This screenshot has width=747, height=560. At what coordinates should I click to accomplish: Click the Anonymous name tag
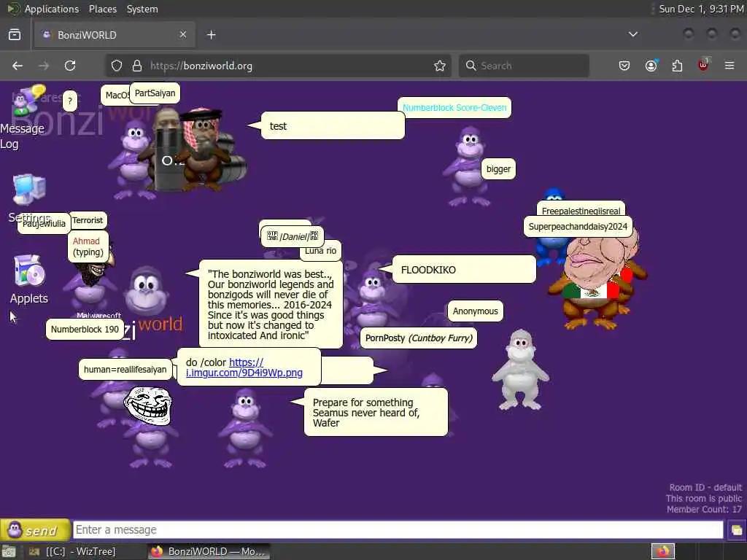point(475,311)
